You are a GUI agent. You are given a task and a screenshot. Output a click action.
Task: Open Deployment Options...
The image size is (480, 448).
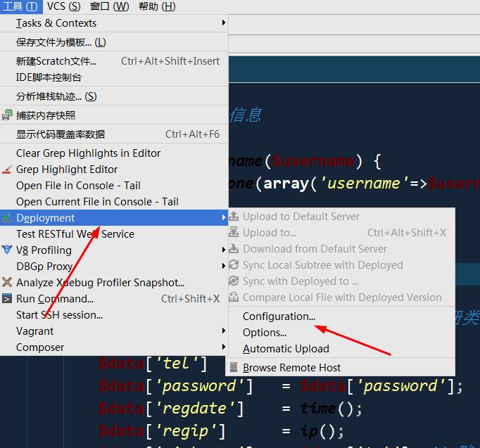click(340, 333)
